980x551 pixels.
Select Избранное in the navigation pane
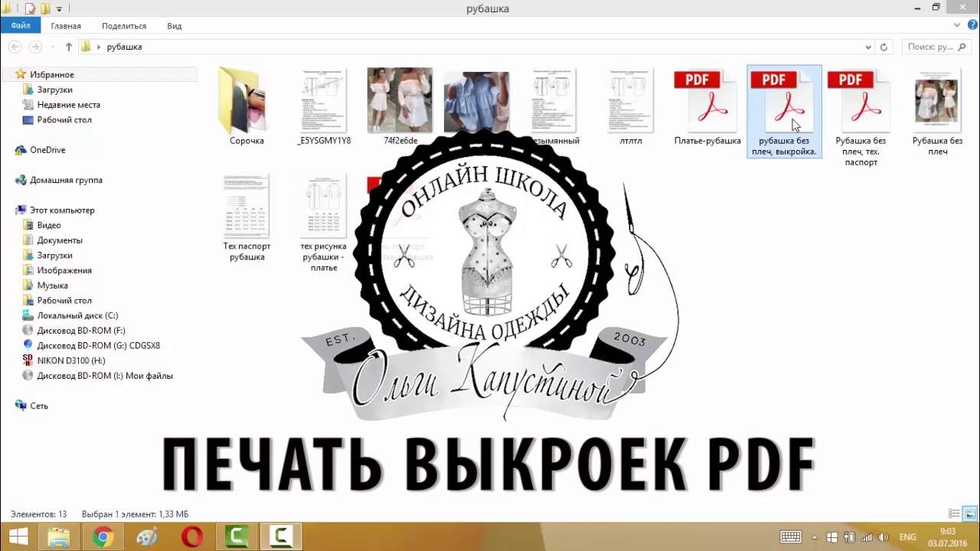click(x=51, y=74)
